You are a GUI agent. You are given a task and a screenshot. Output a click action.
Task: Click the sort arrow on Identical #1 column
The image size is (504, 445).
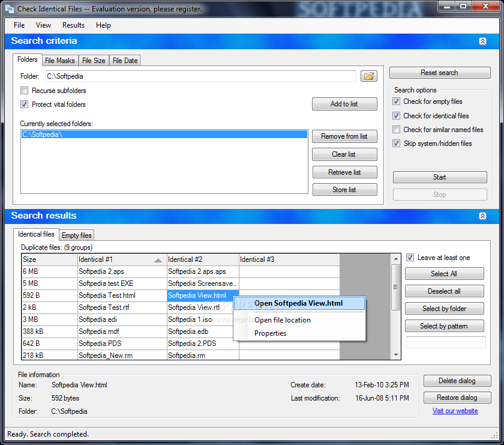[158, 260]
